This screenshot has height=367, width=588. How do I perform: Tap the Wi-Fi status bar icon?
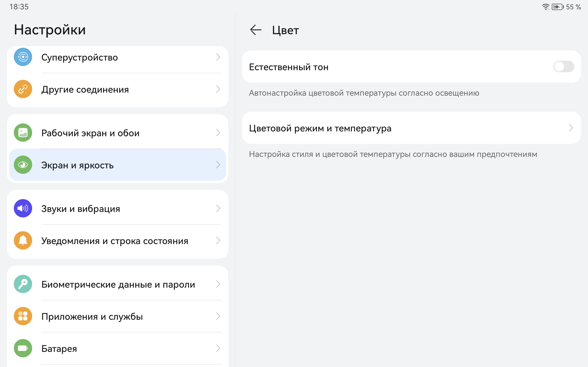click(545, 7)
